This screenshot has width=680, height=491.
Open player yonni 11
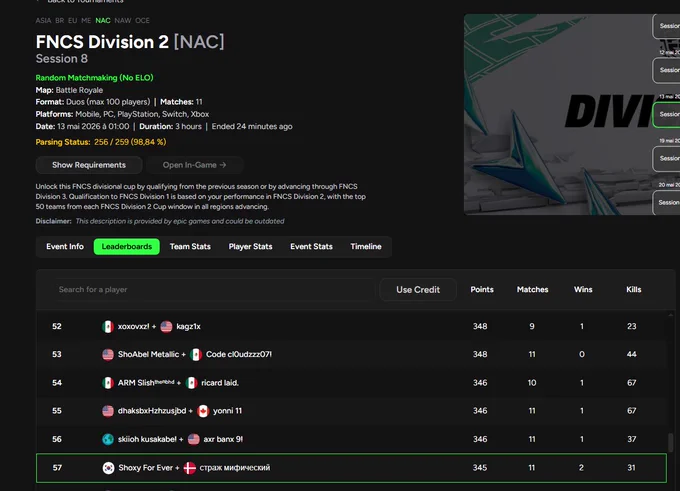click(x=227, y=411)
